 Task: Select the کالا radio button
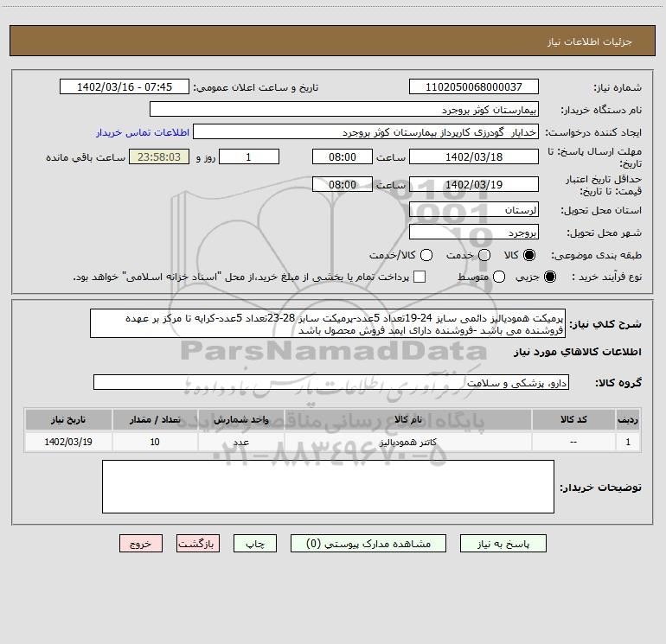(x=529, y=255)
